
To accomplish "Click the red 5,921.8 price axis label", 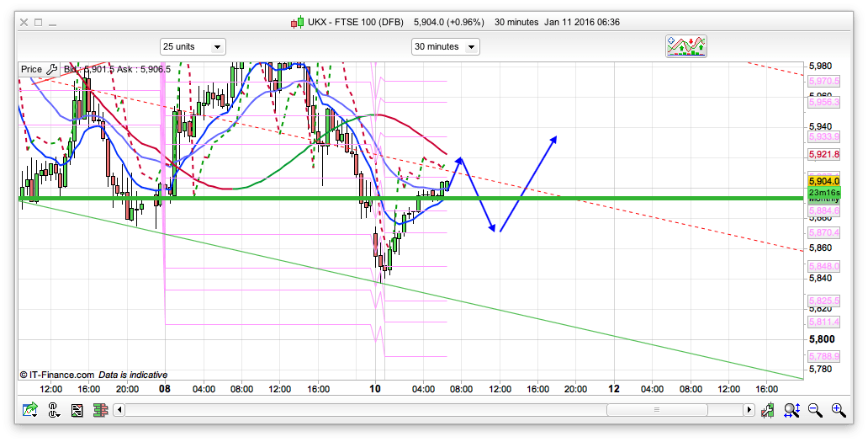I will point(824,155).
